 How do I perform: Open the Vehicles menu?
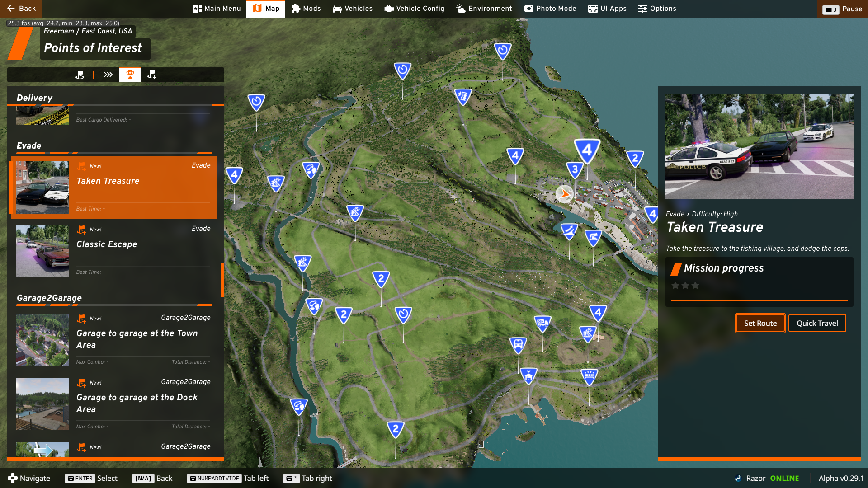352,9
